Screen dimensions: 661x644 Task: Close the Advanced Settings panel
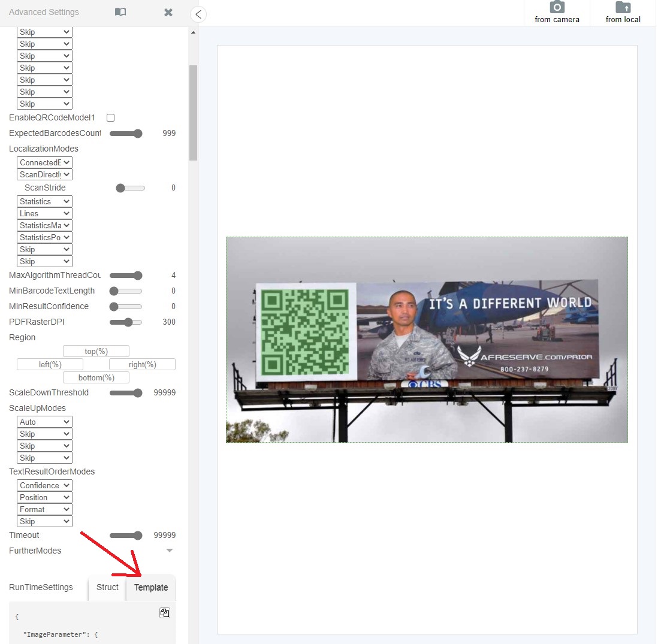(x=168, y=12)
